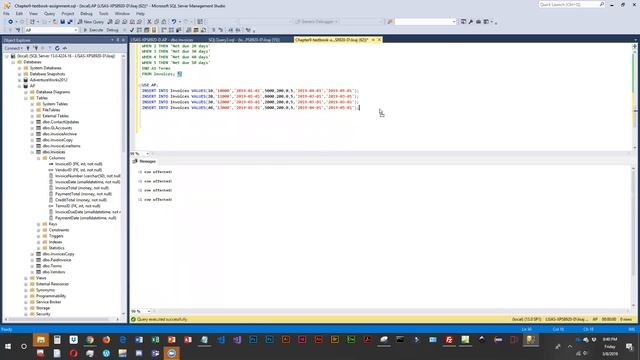Click the Debug button next to Execute
Viewport: 640px width, 360px height.
coord(112,30)
